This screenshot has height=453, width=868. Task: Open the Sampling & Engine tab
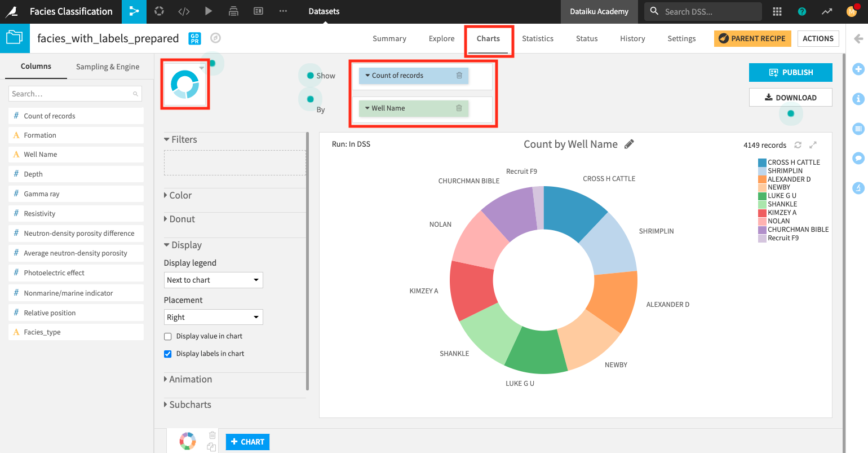(108, 67)
